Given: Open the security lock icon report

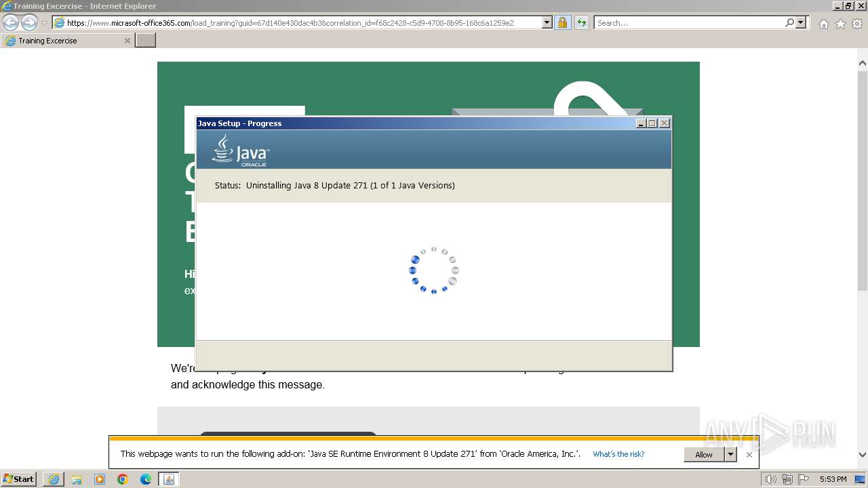Looking at the screenshot, I should [x=562, y=22].
